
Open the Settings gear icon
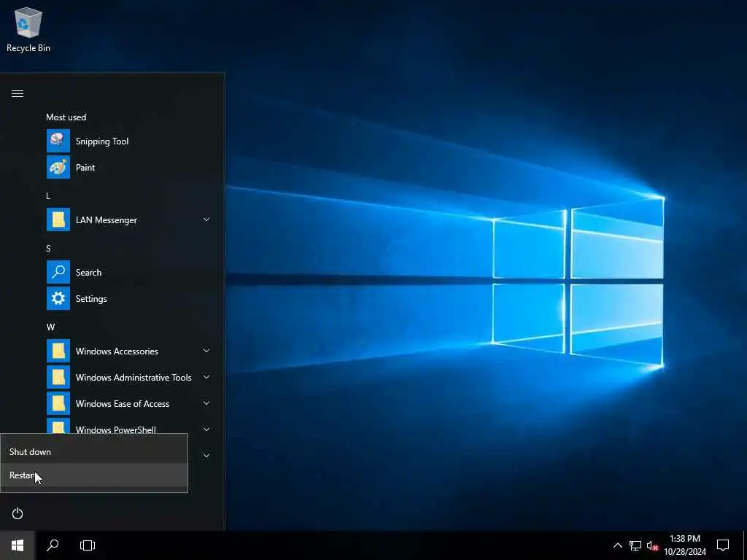click(58, 298)
